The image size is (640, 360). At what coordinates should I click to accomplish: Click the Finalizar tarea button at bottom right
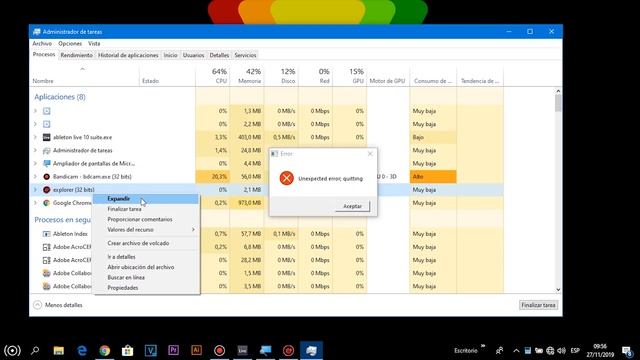[538, 305]
